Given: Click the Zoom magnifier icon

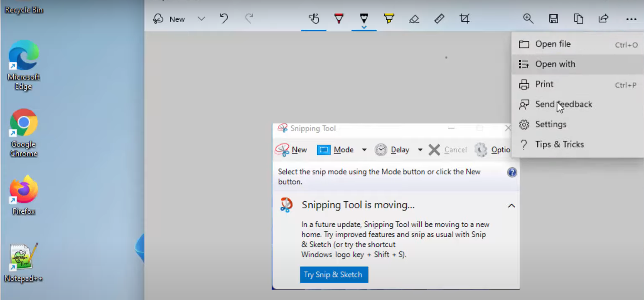Looking at the screenshot, I should 528,19.
